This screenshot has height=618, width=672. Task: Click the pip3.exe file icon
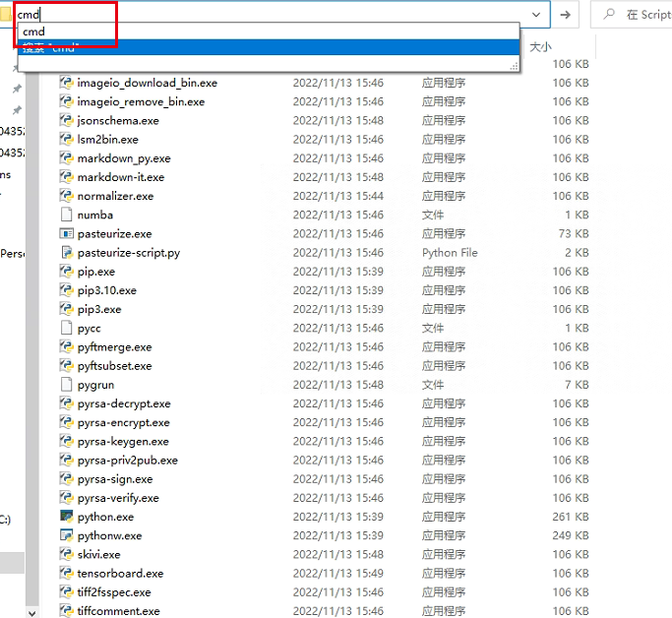(x=67, y=309)
